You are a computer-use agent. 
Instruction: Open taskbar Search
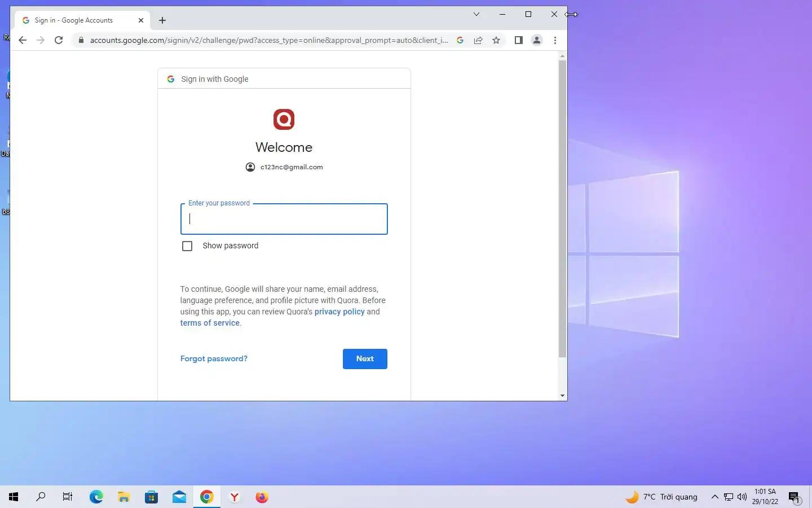click(x=41, y=497)
